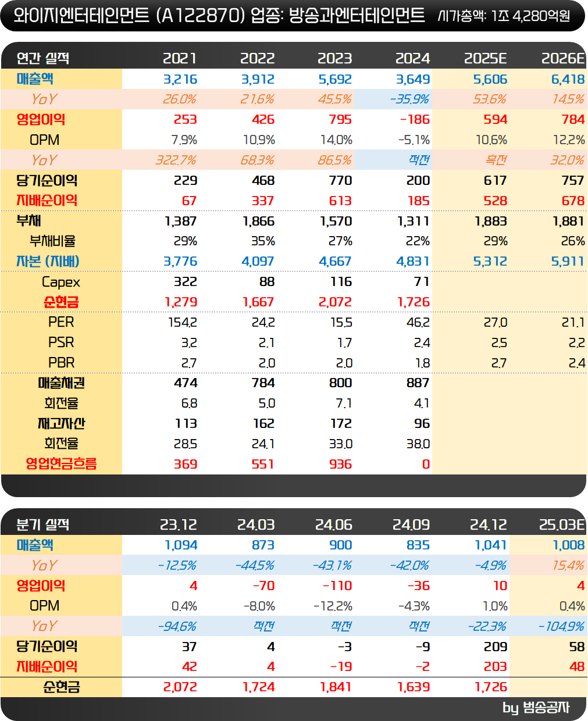Select the 시가총액 1조 4,280억원 text
588x721 pixels.
pyautogui.click(x=504, y=16)
